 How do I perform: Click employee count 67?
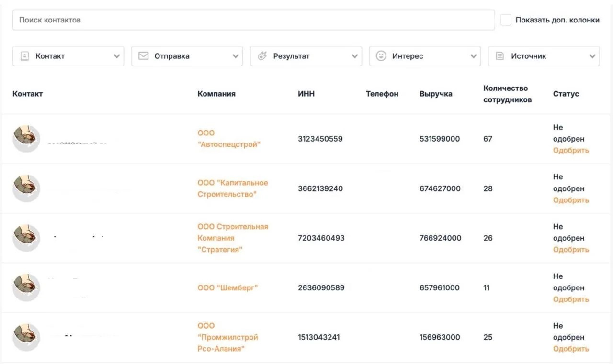click(488, 139)
